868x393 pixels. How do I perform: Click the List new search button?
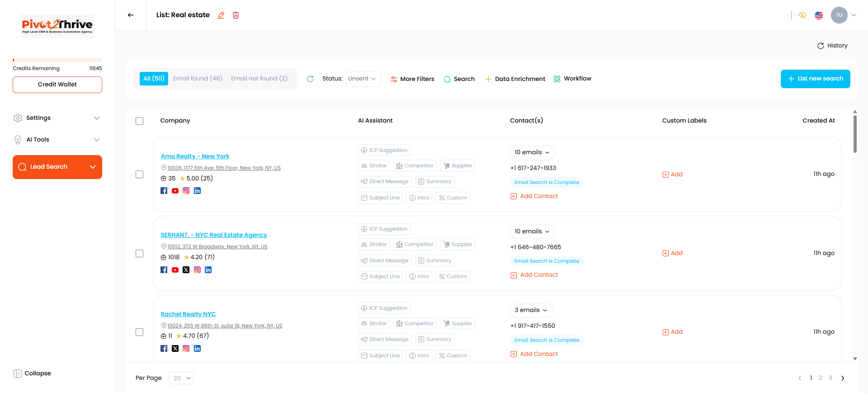[x=815, y=79]
